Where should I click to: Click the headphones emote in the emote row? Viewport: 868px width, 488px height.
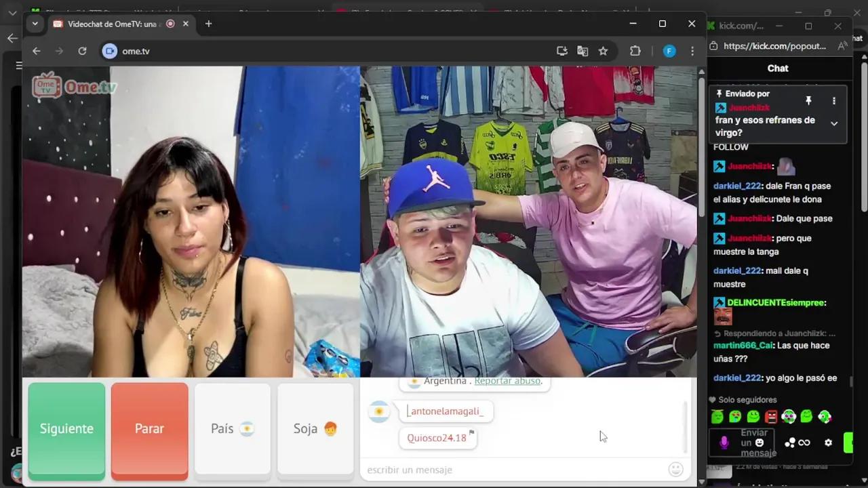coord(789,416)
